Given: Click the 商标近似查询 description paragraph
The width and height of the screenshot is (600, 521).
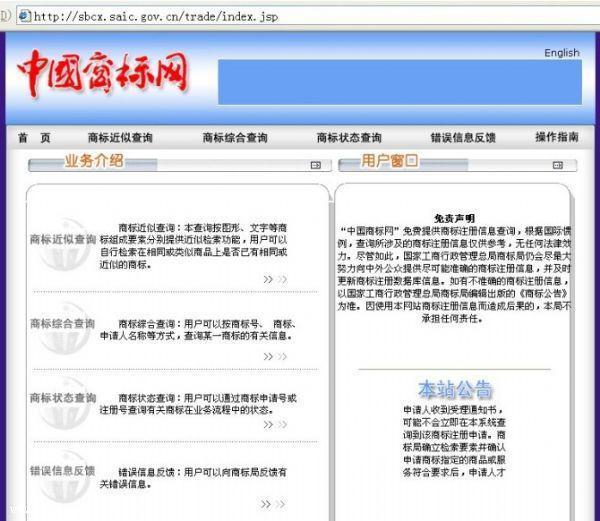Looking at the screenshot, I should [194, 246].
